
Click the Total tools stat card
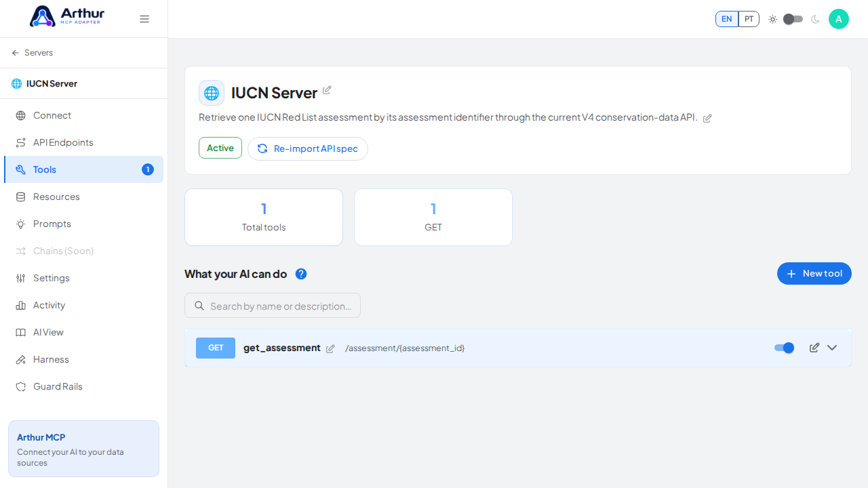(264, 217)
